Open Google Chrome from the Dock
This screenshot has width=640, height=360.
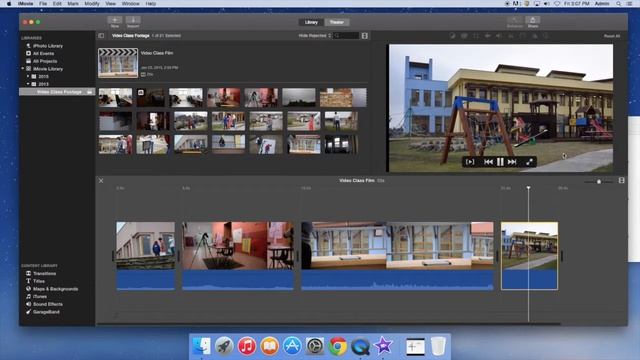(338, 346)
